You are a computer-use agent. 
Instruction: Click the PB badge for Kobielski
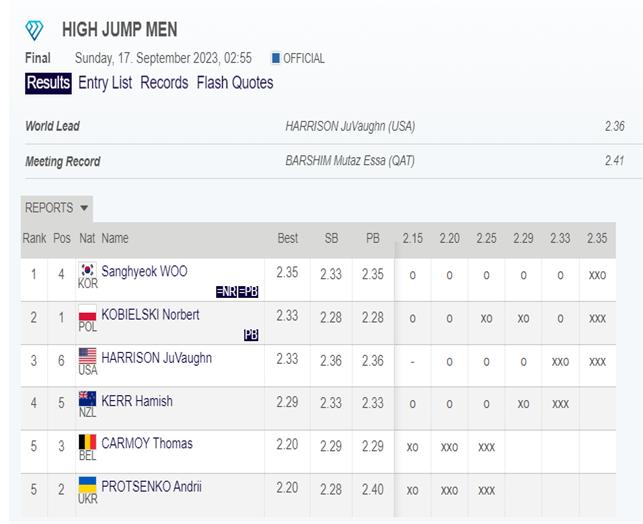[251, 335]
